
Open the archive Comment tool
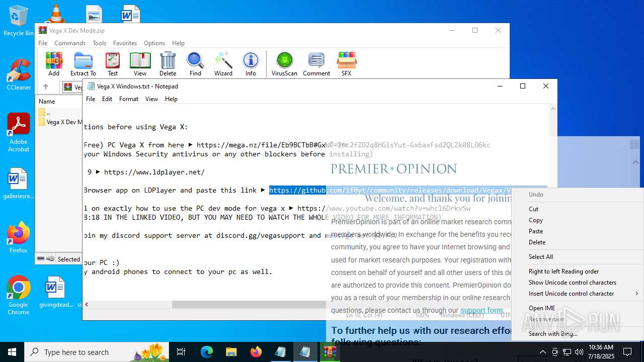coord(316,64)
